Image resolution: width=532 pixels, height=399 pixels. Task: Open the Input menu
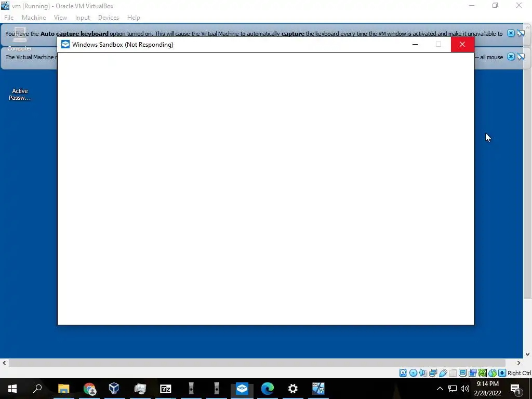[83, 18]
